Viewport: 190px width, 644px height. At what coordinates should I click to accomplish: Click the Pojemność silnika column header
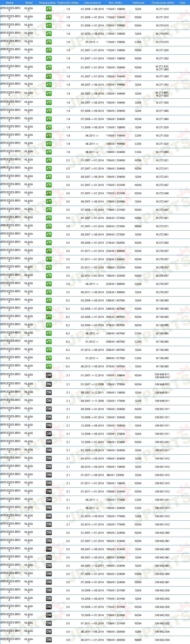(x=68, y=3)
